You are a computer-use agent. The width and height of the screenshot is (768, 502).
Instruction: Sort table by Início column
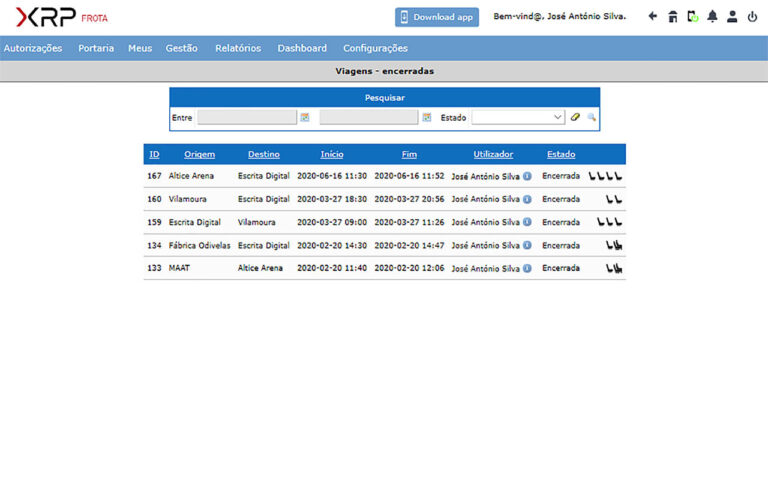point(332,154)
